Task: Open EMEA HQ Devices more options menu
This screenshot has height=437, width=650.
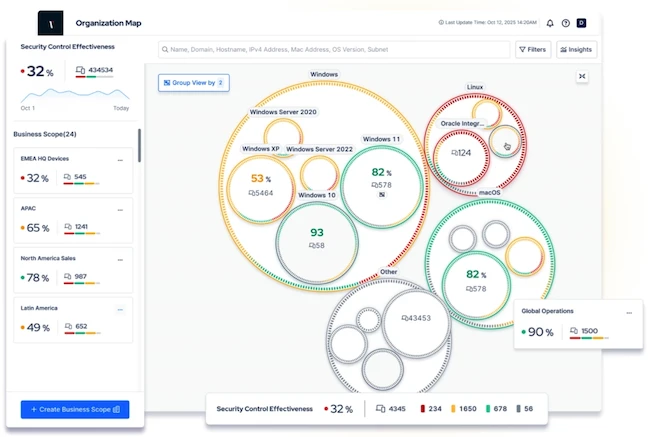Action: click(120, 160)
